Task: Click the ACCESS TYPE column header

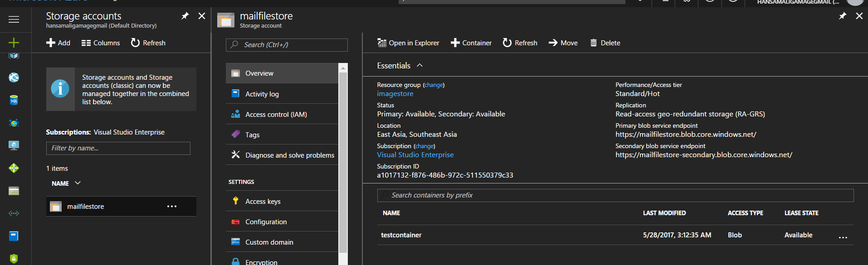Action: 746,213
